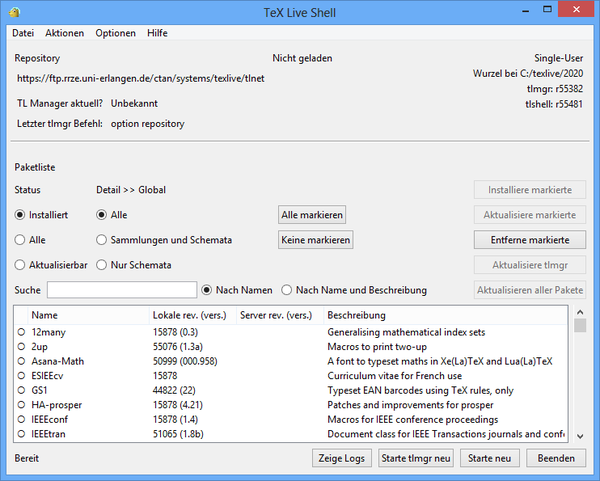Click Starte tlmgr neu button
The width and height of the screenshot is (600, 481).
[x=416, y=458]
